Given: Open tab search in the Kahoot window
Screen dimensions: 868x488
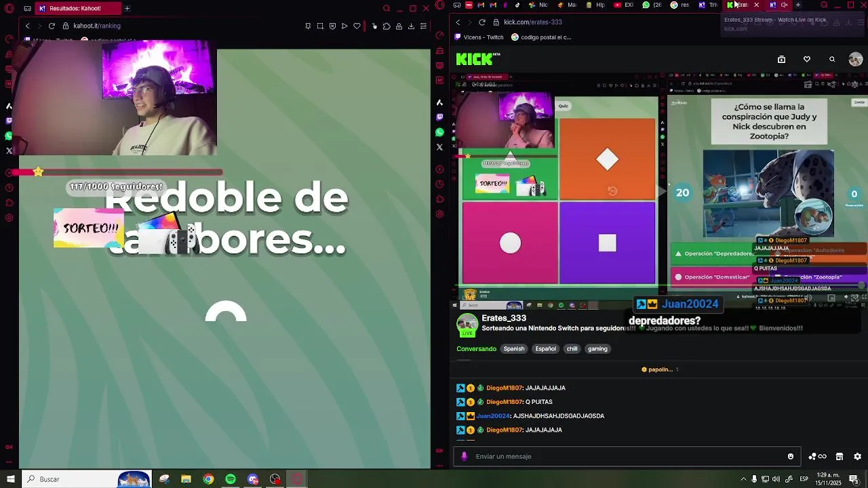Looking at the screenshot, I should click(387, 8).
